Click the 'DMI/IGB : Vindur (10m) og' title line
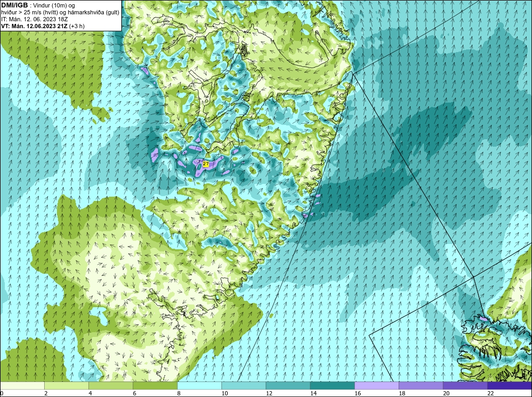The width and height of the screenshot is (532, 397). click(x=38, y=5)
